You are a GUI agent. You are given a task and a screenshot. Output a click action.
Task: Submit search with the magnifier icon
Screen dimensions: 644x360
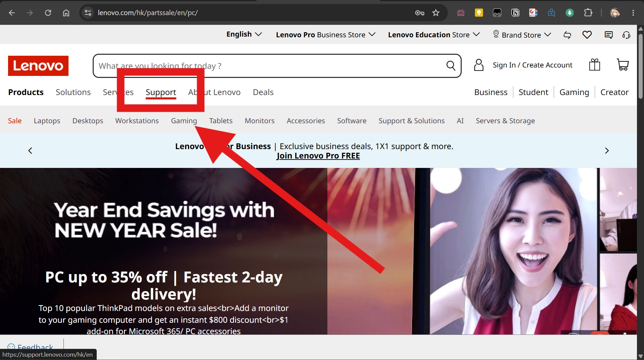click(451, 66)
